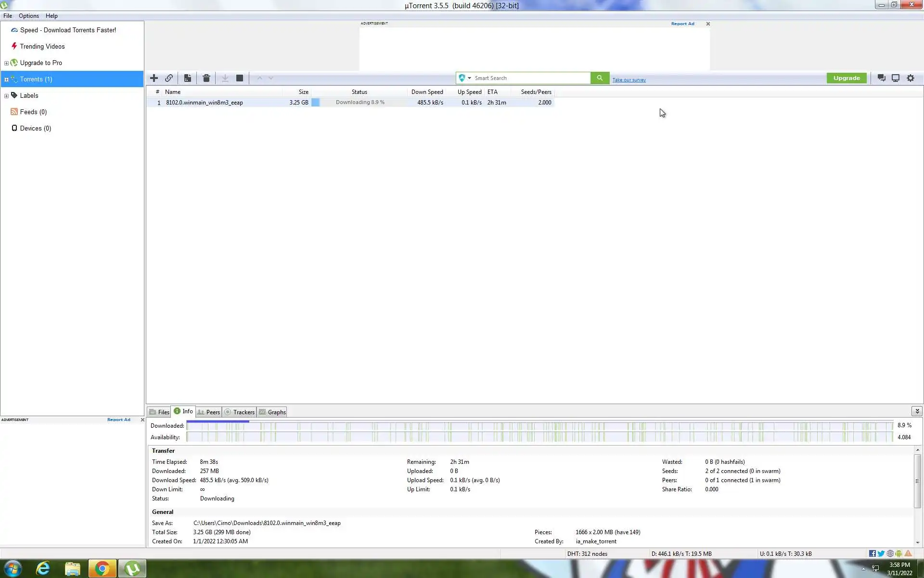The width and height of the screenshot is (924, 578).
Task: Expand the Torrents tree node
Action: tap(6, 79)
